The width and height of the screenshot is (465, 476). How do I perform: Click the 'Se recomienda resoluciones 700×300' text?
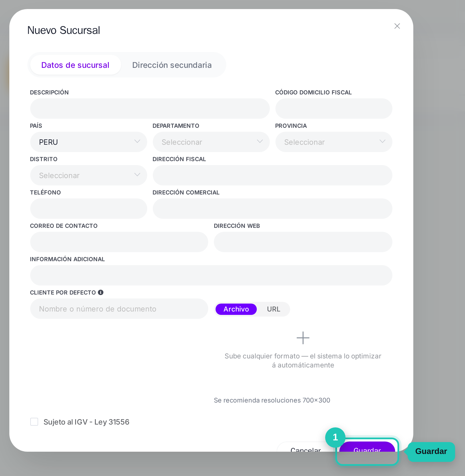[272, 400]
